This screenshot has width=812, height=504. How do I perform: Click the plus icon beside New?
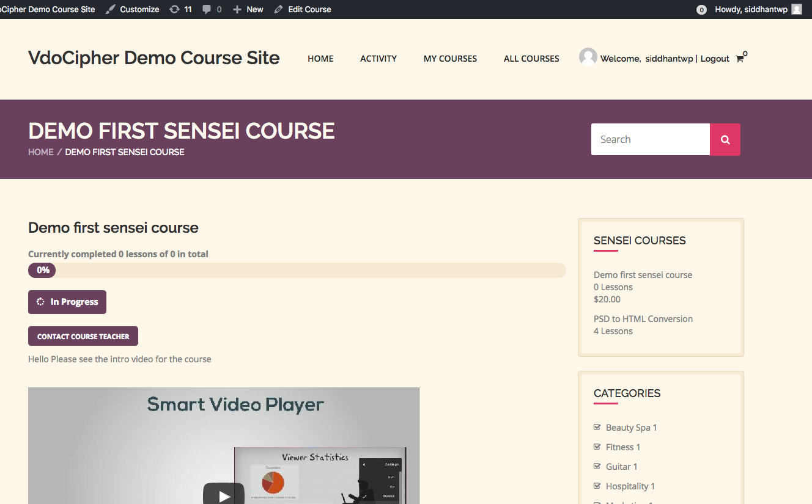point(237,9)
